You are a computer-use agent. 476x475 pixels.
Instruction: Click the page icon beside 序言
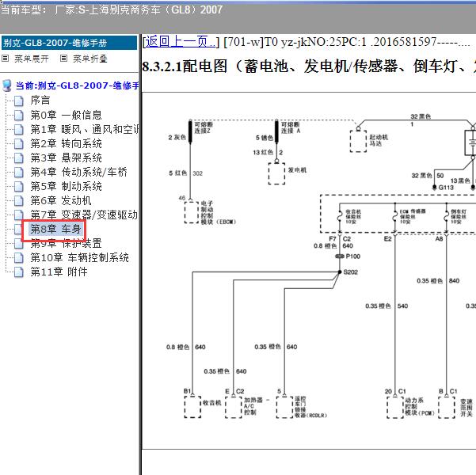pos(18,101)
